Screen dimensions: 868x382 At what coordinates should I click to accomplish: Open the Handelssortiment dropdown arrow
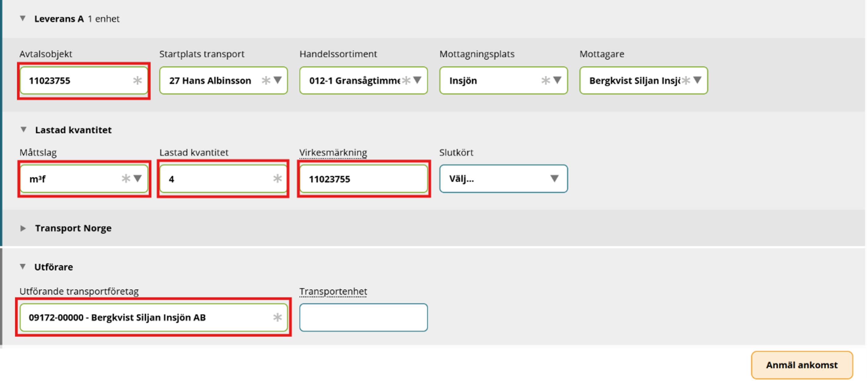(x=417, y=80)
